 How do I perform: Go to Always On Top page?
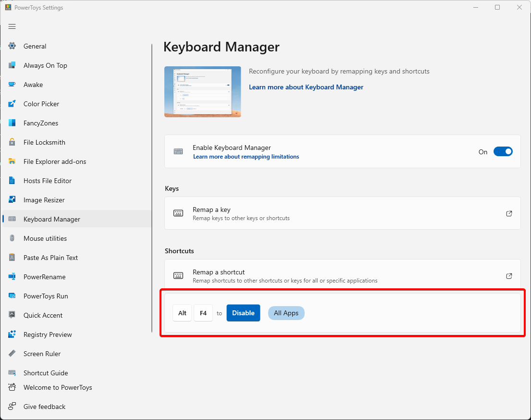77,65
